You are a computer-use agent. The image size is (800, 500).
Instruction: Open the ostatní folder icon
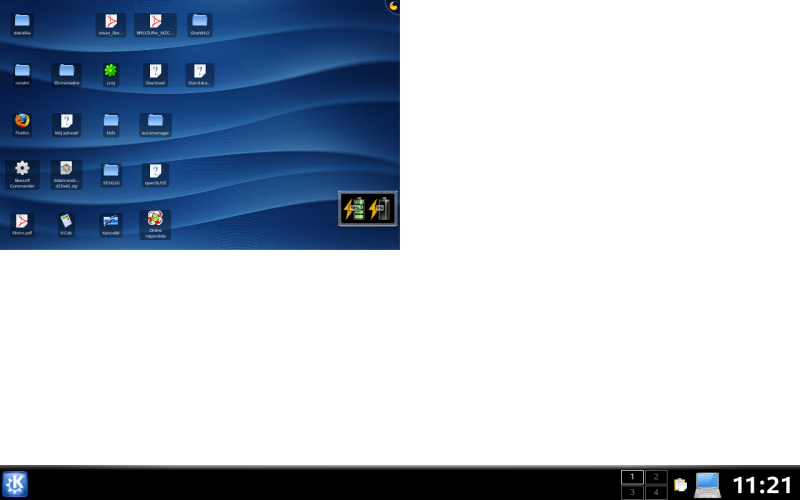click(22, 74)
